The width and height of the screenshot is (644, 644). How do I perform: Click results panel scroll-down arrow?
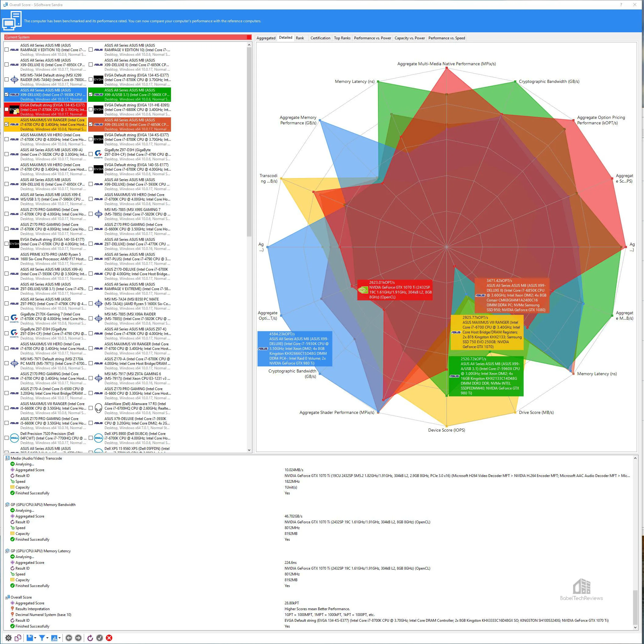(635, 627)
